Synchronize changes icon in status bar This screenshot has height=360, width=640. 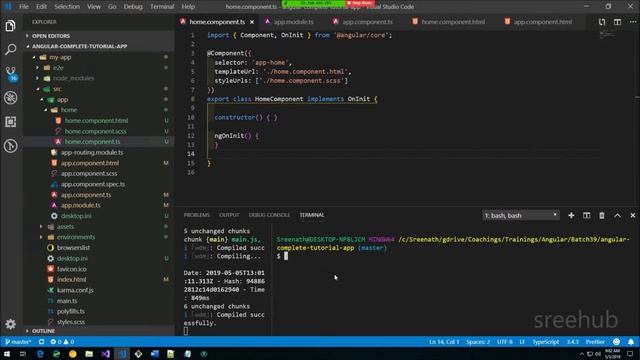tap(41, 342)
